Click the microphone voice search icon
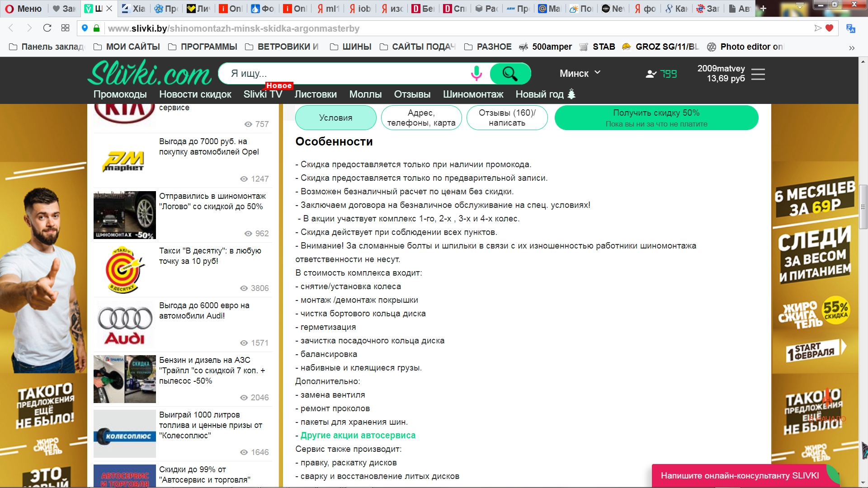 (x=476, y=73)
